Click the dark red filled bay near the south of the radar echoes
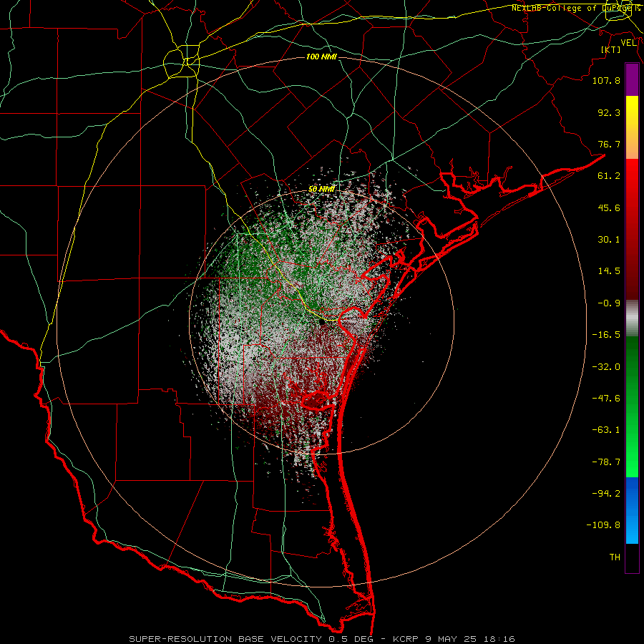 point(316,400)
